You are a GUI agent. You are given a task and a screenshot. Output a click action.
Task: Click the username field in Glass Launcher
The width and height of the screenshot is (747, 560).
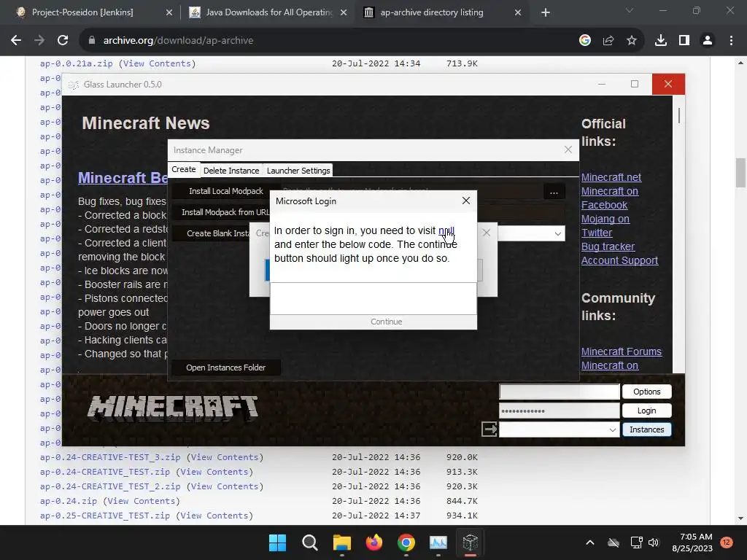pos(560,392)
